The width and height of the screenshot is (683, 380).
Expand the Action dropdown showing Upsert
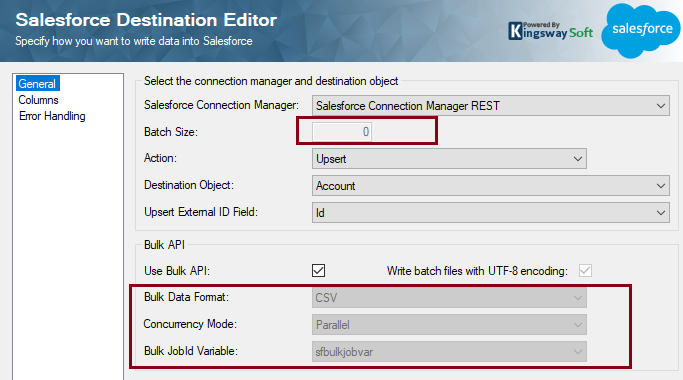449,159
